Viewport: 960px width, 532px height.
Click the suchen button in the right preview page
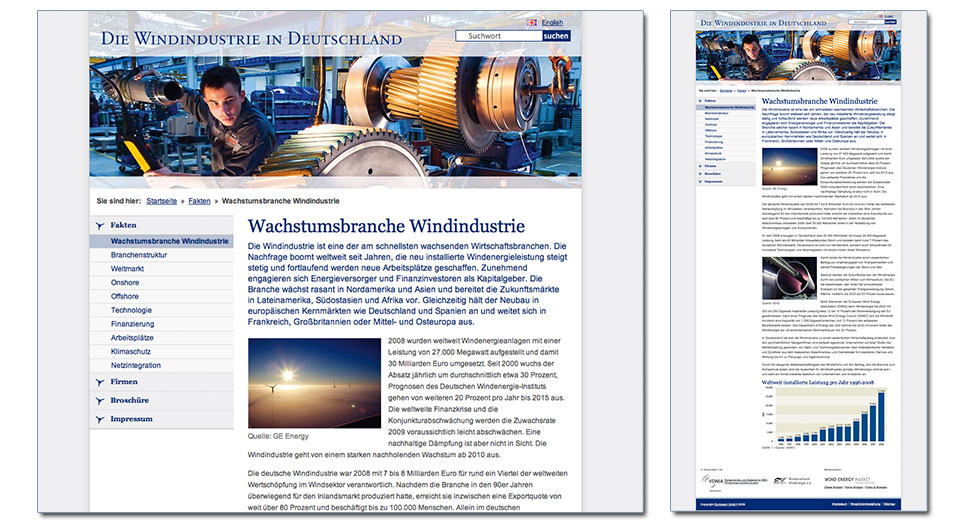tap(890, 21)
